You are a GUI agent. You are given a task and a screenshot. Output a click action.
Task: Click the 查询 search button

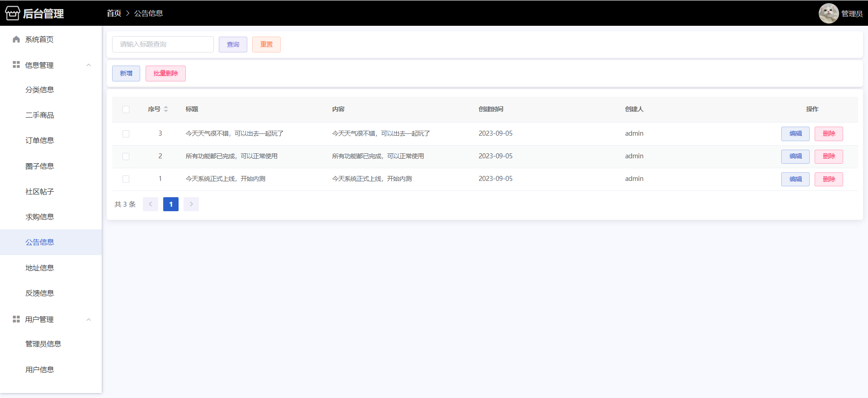coord(233,44)
